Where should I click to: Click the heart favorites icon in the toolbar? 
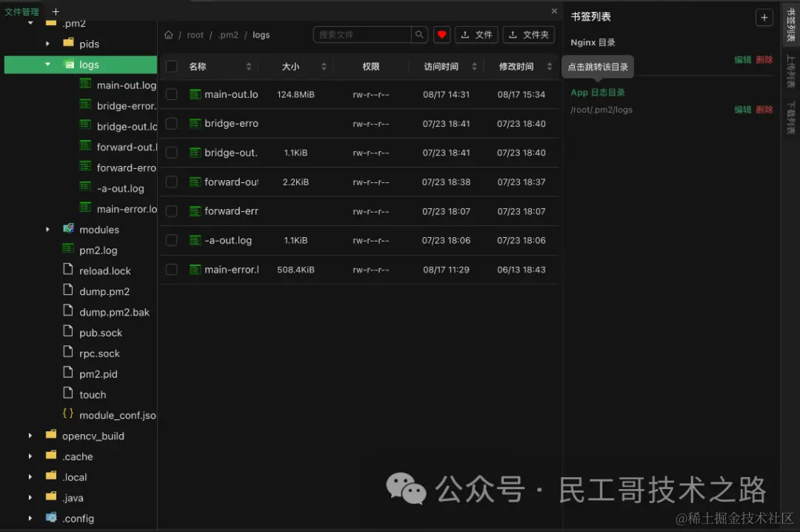[x=441, y=34]
